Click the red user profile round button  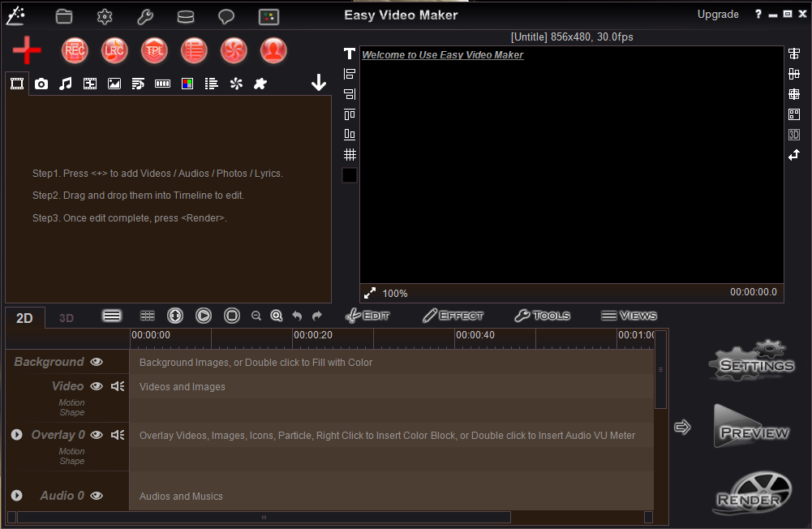click(x=273, y=50)
